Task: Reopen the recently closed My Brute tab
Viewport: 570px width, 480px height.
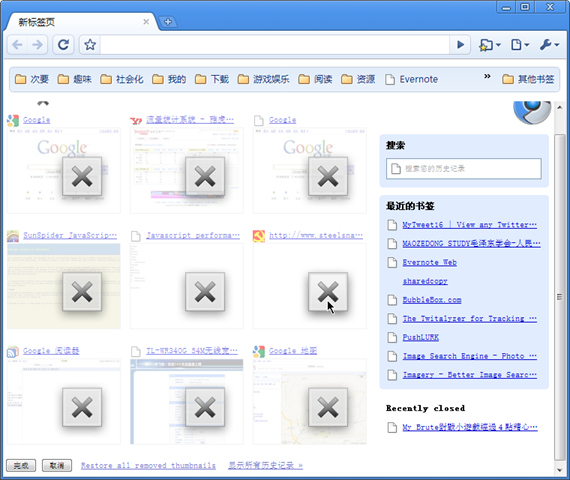Action: 470,427
